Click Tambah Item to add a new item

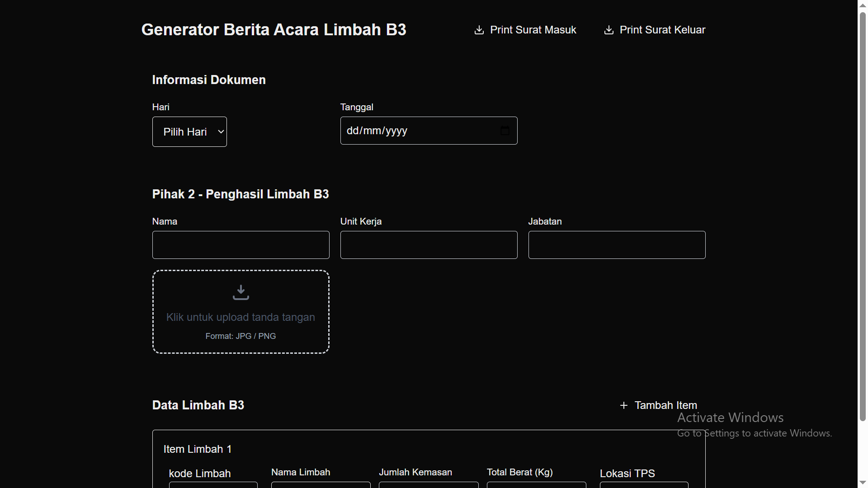pyautogui.click(x=666, y=405)
